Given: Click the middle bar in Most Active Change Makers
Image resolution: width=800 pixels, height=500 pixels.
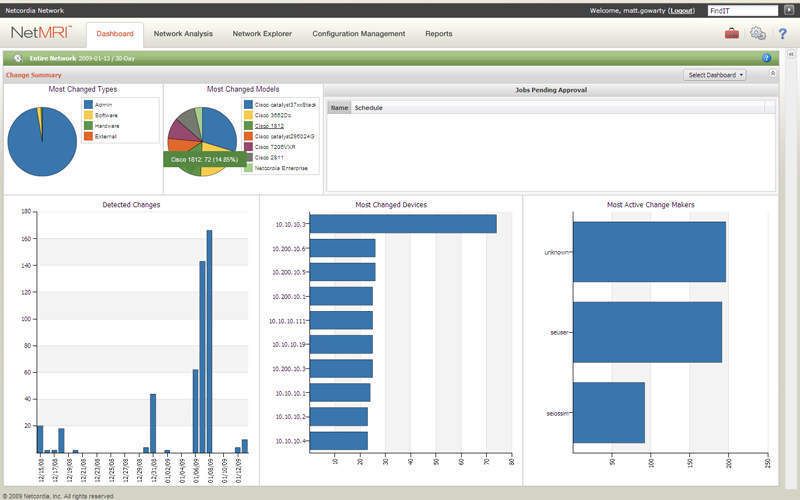Looking at the screenshot, I should click(x=648, y=332).
